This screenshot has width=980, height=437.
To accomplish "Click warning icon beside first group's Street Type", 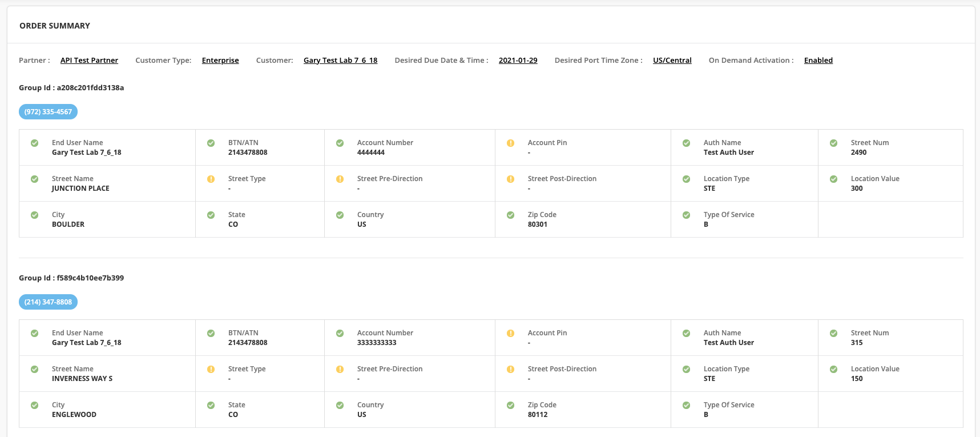I will tap(211, 179).
